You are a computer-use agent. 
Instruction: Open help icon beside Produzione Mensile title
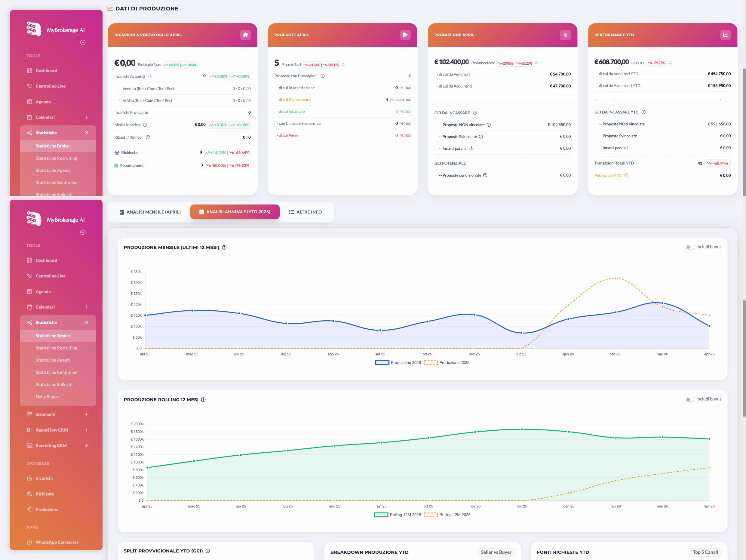224,247
